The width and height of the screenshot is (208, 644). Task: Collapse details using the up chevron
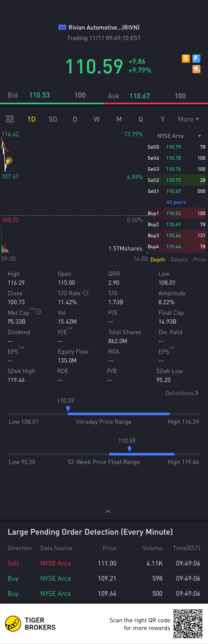click(108, 512)
